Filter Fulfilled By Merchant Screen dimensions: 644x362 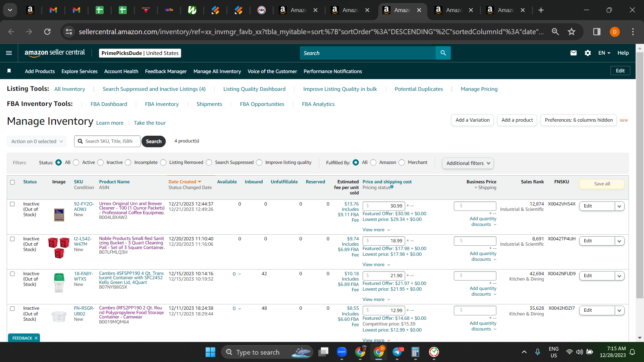point(402,163)
